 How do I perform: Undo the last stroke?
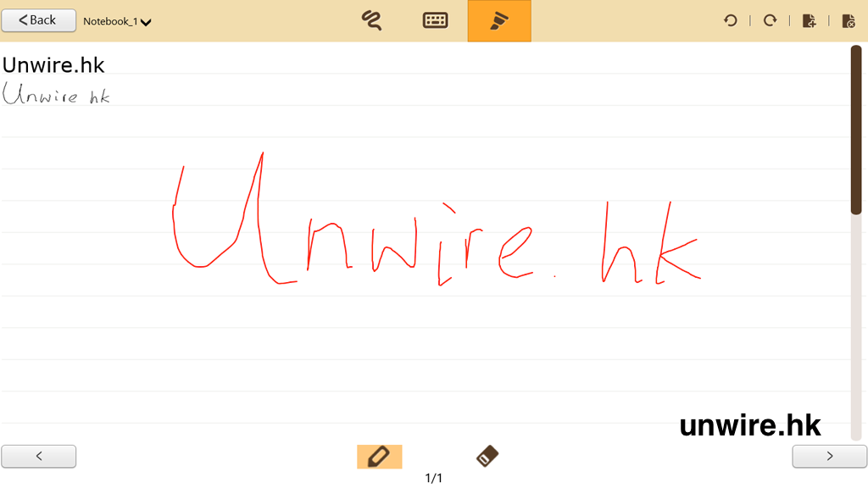(x=730, y=20)
